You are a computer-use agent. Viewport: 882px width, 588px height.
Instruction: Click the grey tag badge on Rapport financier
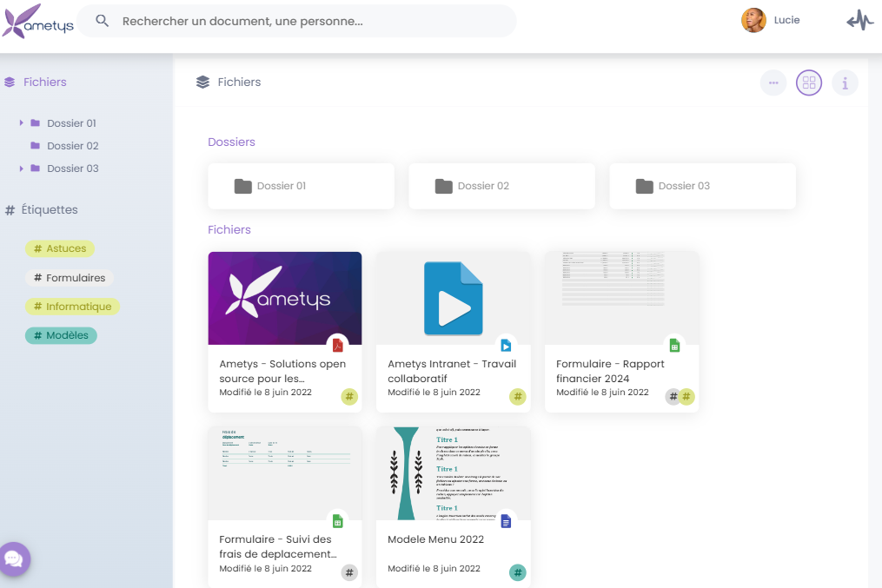tap(673, 397)
